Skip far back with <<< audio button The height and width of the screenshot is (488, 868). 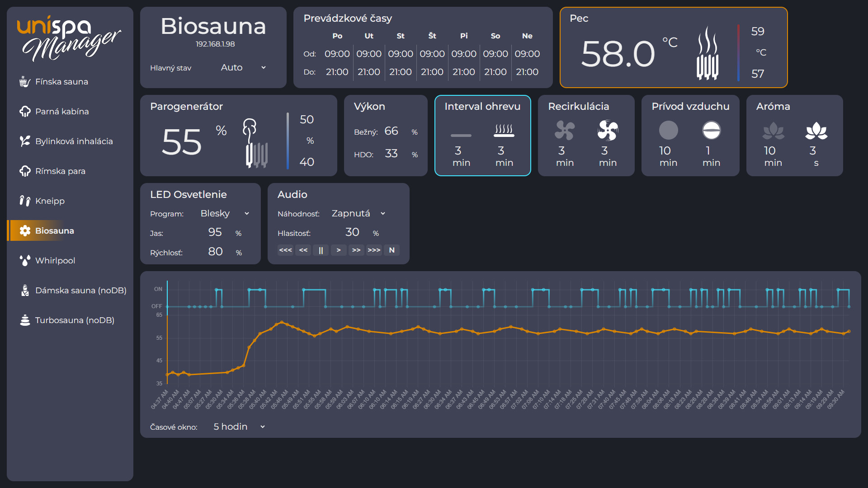click(285, 250)
